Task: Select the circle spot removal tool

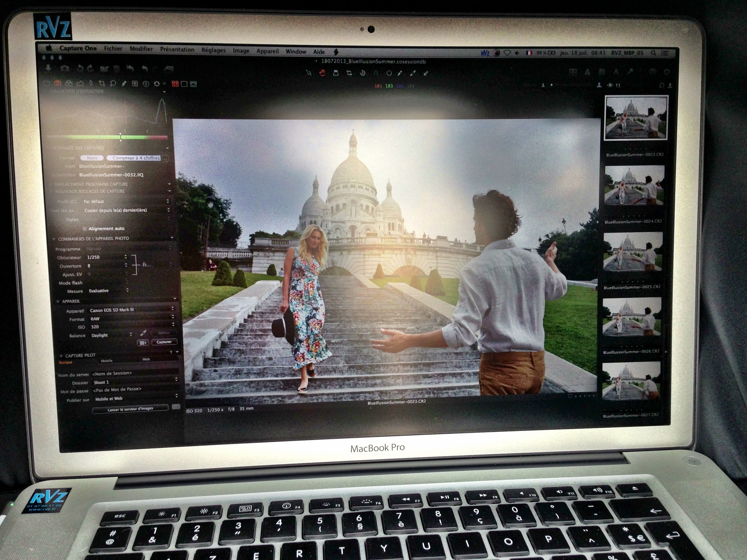Action: pos(389,73)
